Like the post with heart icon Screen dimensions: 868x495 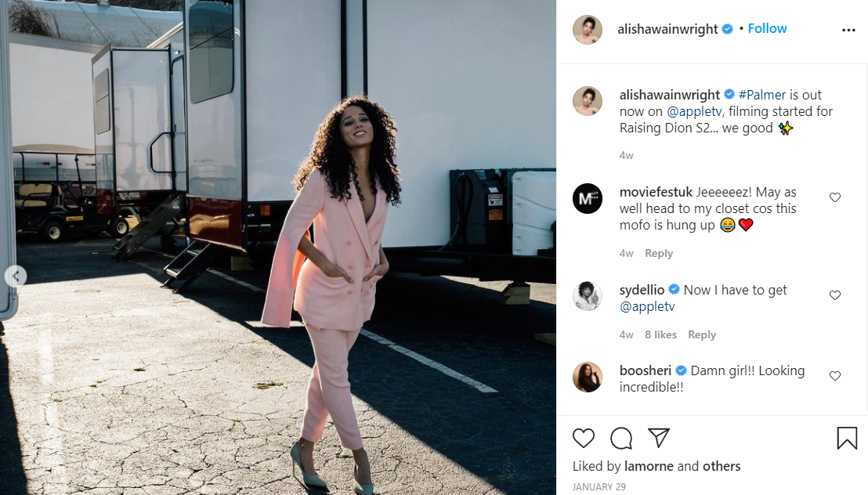[584, 438]
